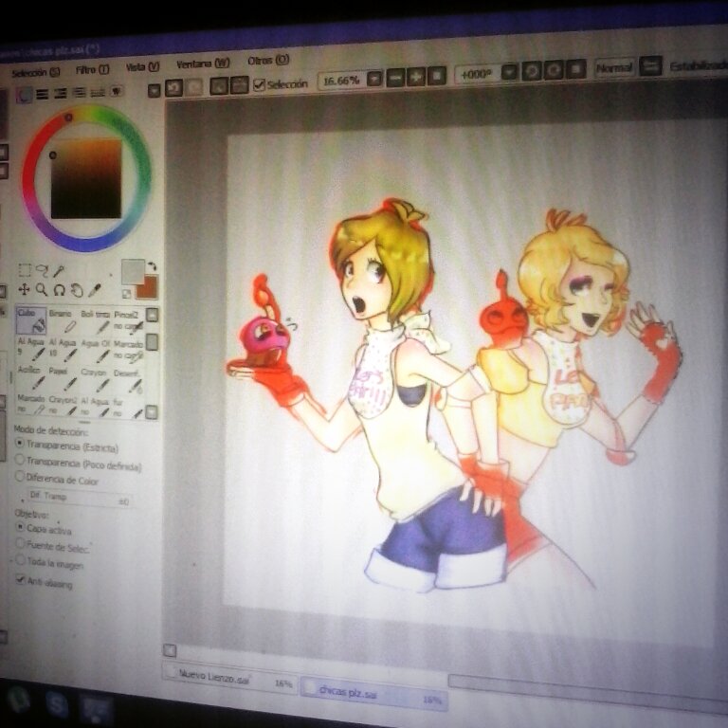Select the Agua Oil brush
The height and width of the screenshot is (728, 728).
96,350
